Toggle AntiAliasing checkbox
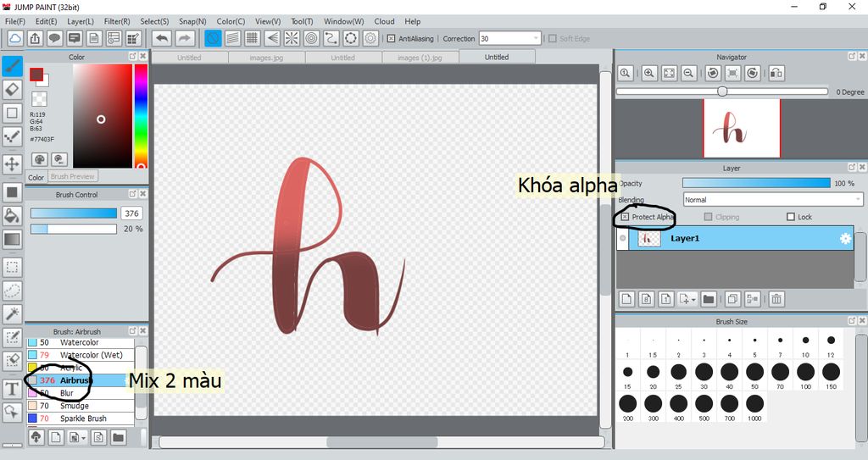 coord(391,39)
